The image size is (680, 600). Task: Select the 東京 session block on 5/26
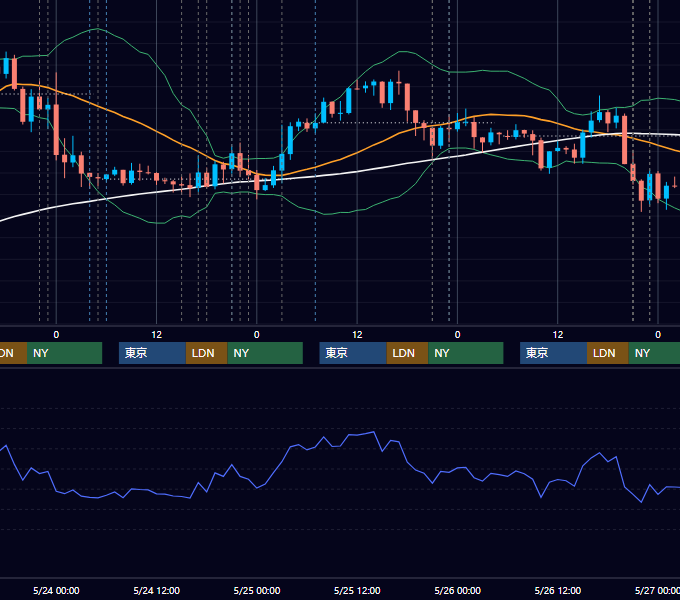tap(554, 353)
